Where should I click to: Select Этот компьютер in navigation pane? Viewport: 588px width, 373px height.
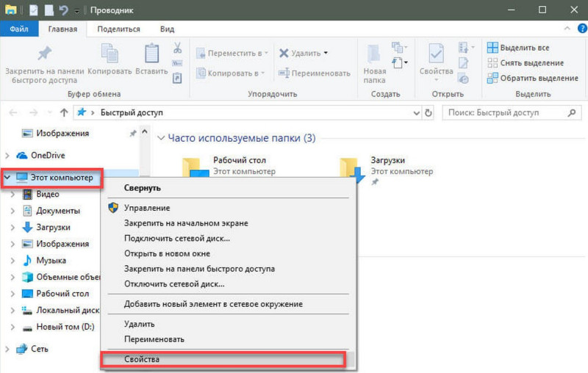62,178
